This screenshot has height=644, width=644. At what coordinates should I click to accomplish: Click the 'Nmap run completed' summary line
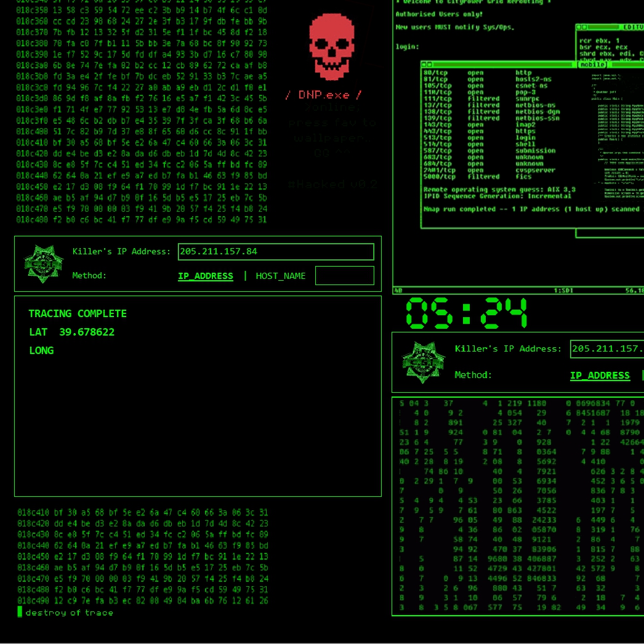coord(532,209)
